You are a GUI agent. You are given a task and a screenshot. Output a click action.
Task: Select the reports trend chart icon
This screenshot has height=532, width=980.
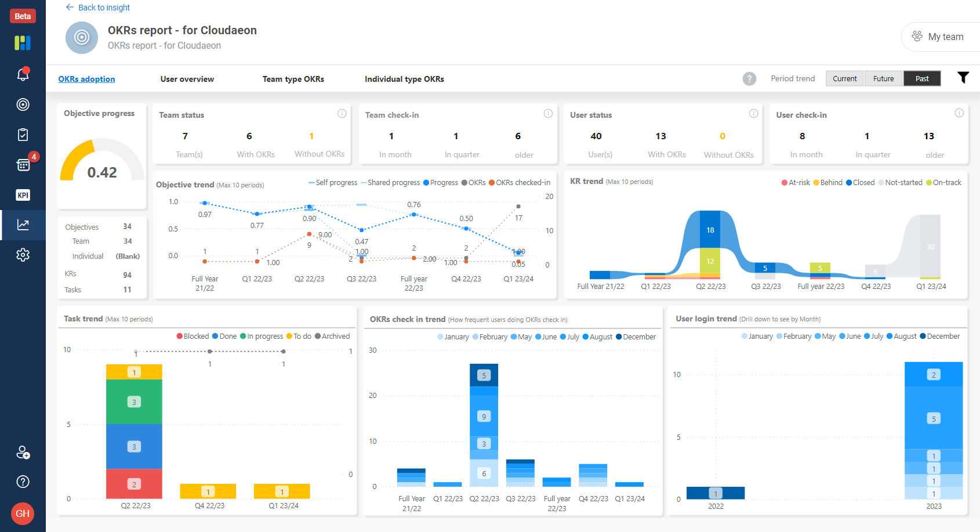tap(23, 225)
